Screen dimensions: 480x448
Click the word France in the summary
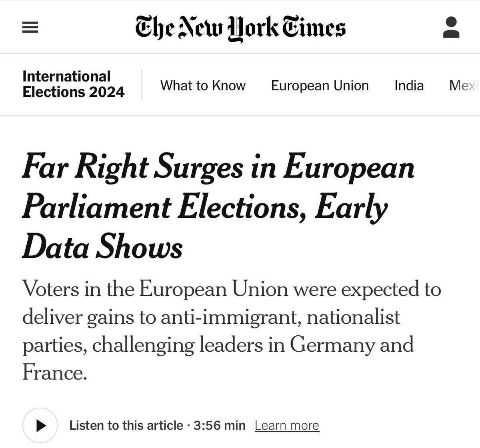(54, 372)
